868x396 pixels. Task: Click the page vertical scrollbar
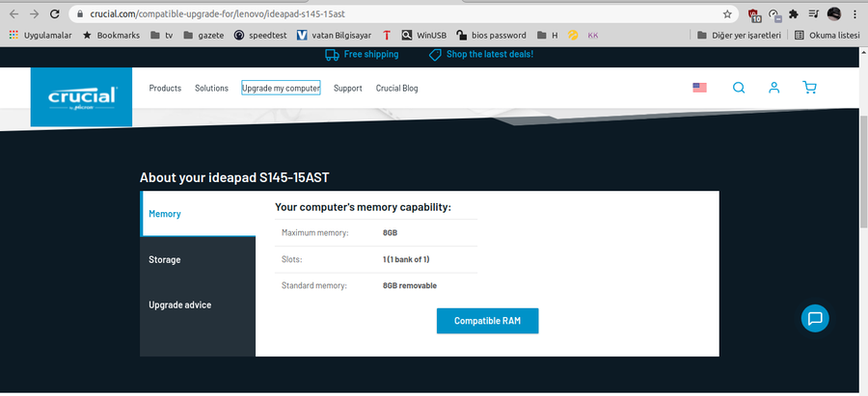pyautogui.click(x=863, y=172)
